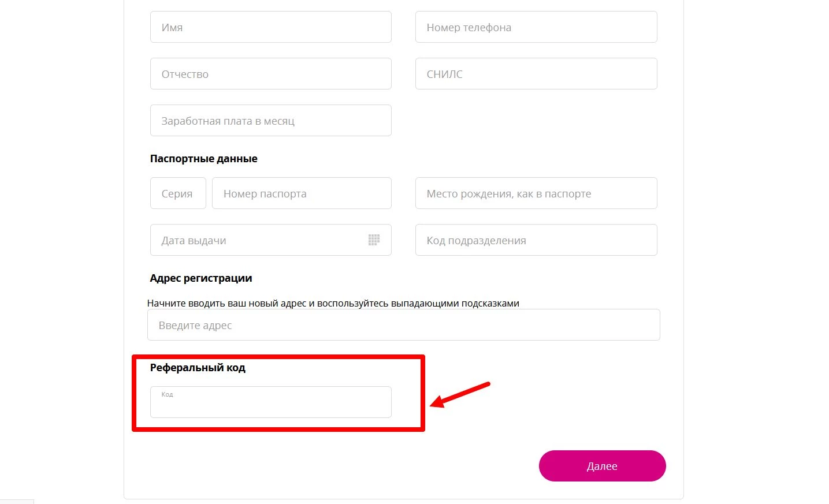829x504 pixels.
Task: Click the Номер паспорта input
Action: click(x=301, y=193)
